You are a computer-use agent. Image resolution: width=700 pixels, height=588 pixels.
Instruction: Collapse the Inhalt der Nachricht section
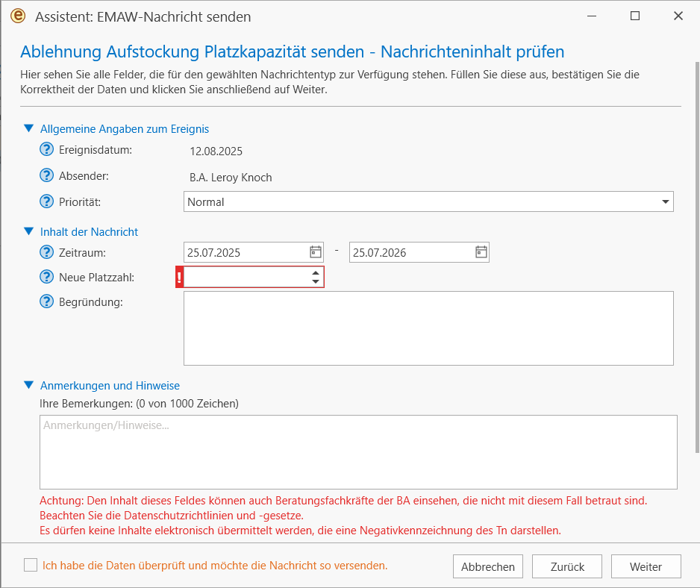[29, 231]
